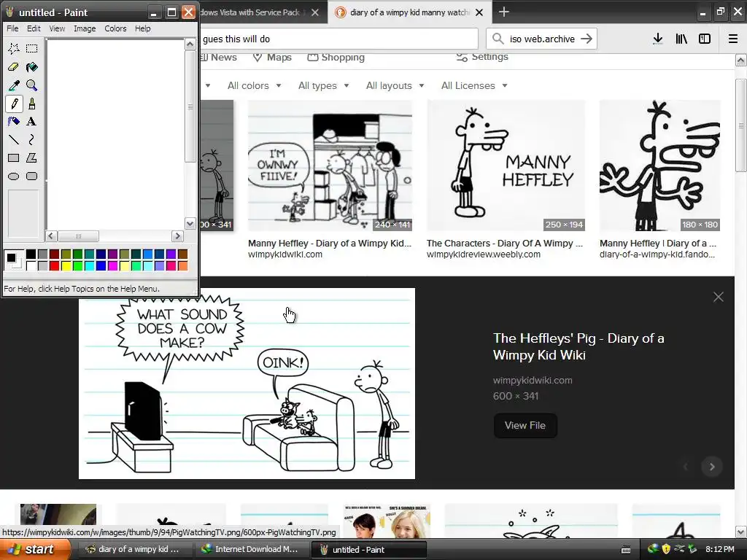Toggle the browser sidebar icon
Screen dimensions: 747x560
(x=705, y=39)
